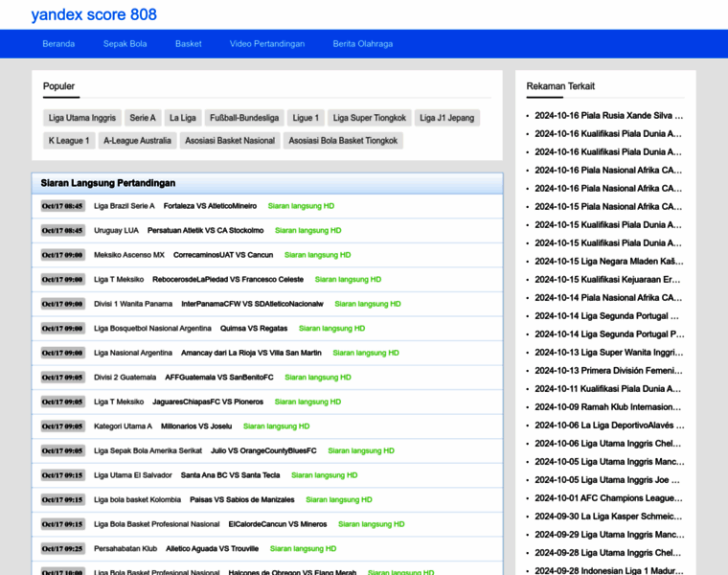Select Liga Super Tiongkok tag
The height and width of the screenshot is (575, 728).
tap(370, 118)
